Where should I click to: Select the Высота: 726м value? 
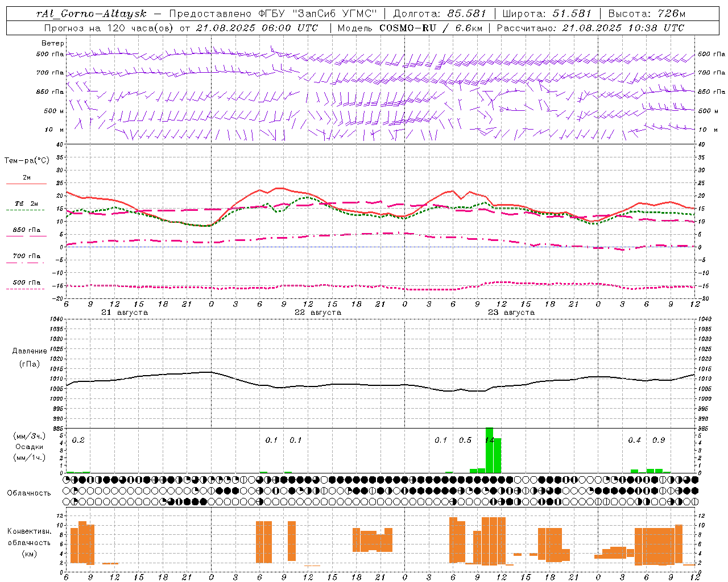tap(647, 14)
